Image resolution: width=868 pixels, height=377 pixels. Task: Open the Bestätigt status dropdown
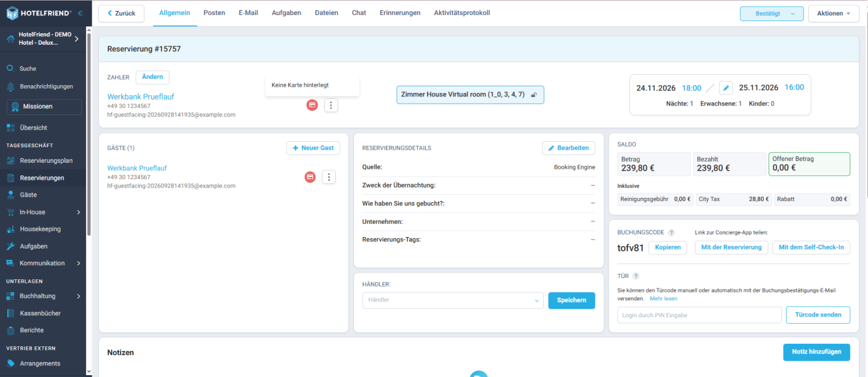pyautogui.click(x=772, y=13)
